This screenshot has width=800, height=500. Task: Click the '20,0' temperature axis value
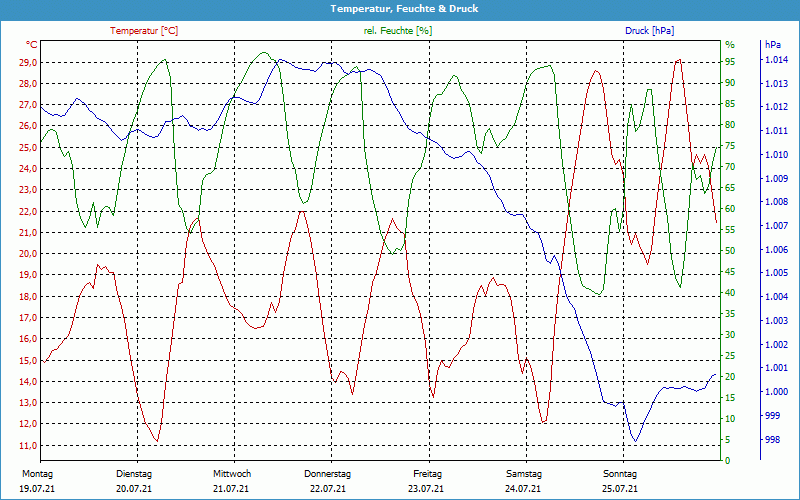click(28, 254)
